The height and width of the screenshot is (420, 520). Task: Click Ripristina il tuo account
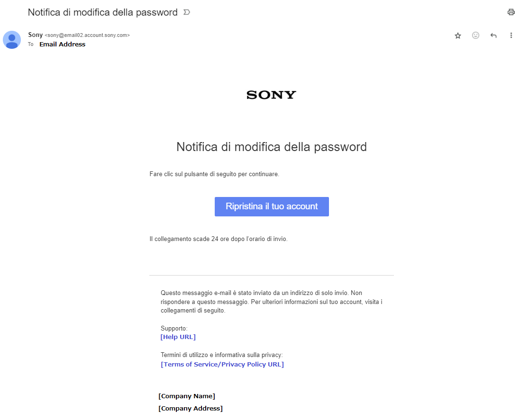(271, 206)
